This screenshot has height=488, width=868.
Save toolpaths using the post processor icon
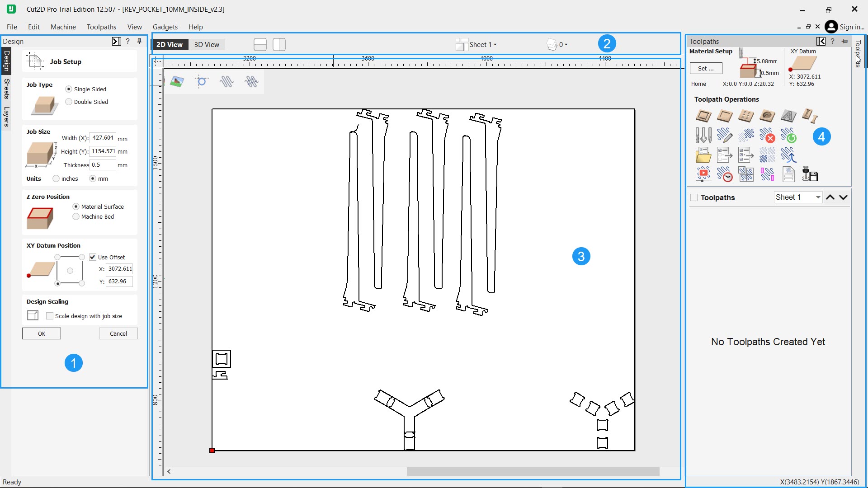[x=811, y=174]
